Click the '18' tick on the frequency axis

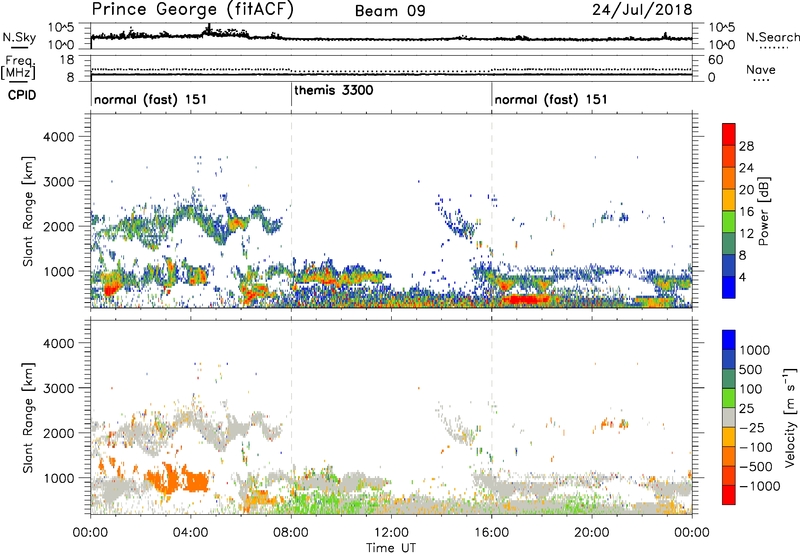click(x=67, y=60)
